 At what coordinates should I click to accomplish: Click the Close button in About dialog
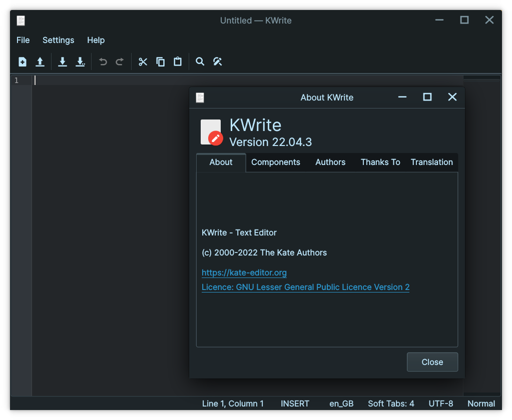pyautogui.click(x=432, y=362)
